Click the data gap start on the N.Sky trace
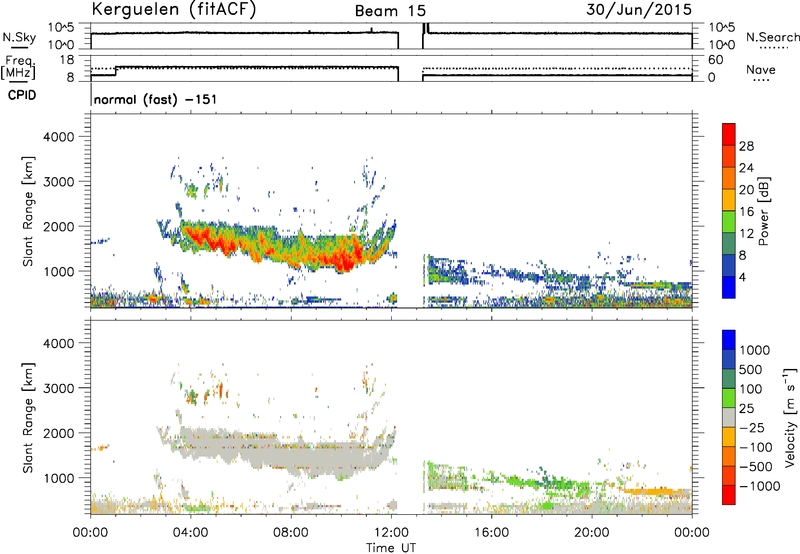This screenshot has width=800, height=554. click(x=398, y=41)
